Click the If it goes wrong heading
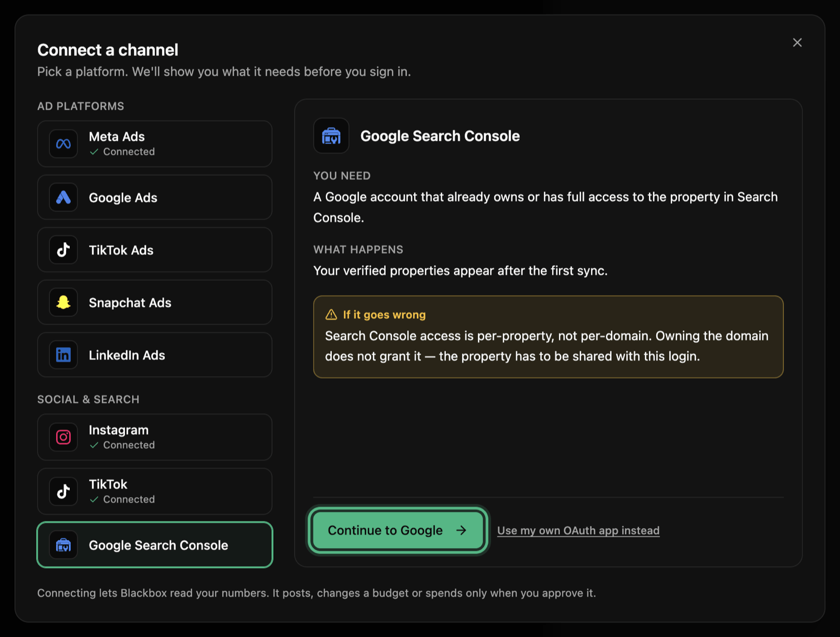Viewport: 840px width, 637px height. pos(384,315)
